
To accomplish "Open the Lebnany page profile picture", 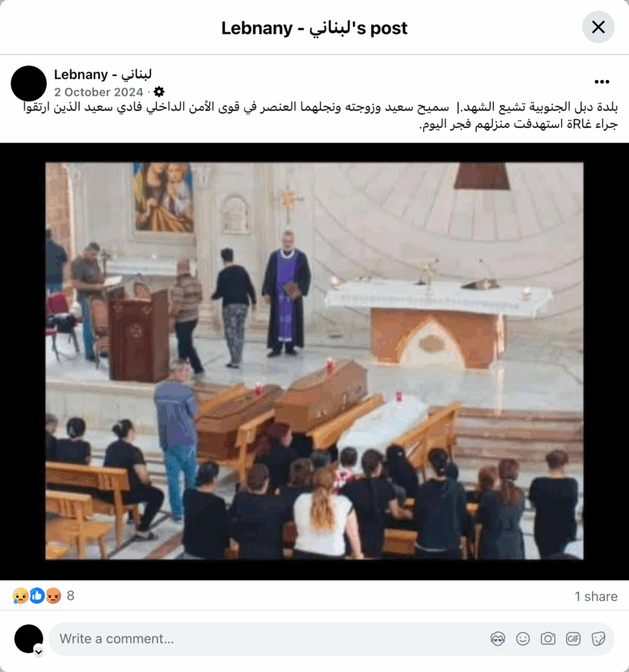I will tap(29, 83).
